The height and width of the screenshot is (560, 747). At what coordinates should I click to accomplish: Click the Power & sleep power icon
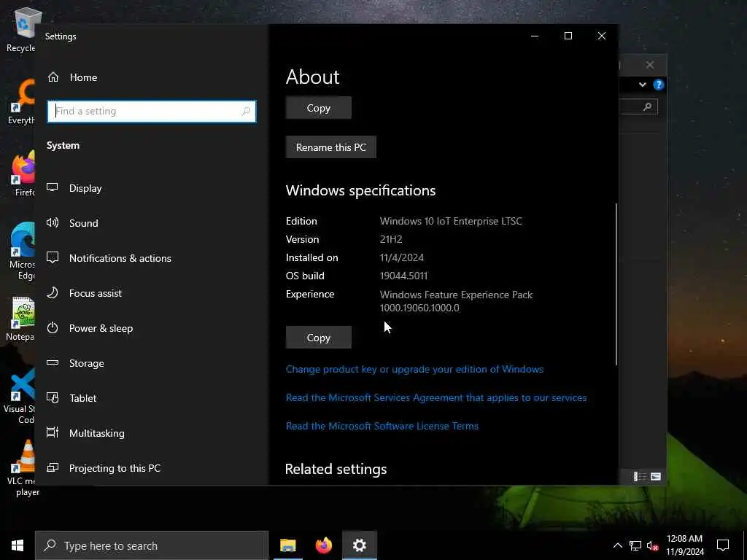pos(53,327)
